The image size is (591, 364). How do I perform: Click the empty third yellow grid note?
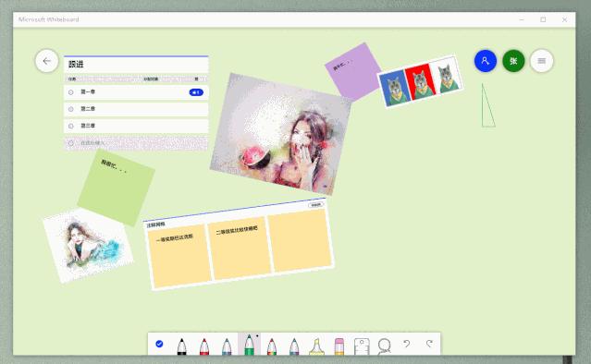click(300, 240)
